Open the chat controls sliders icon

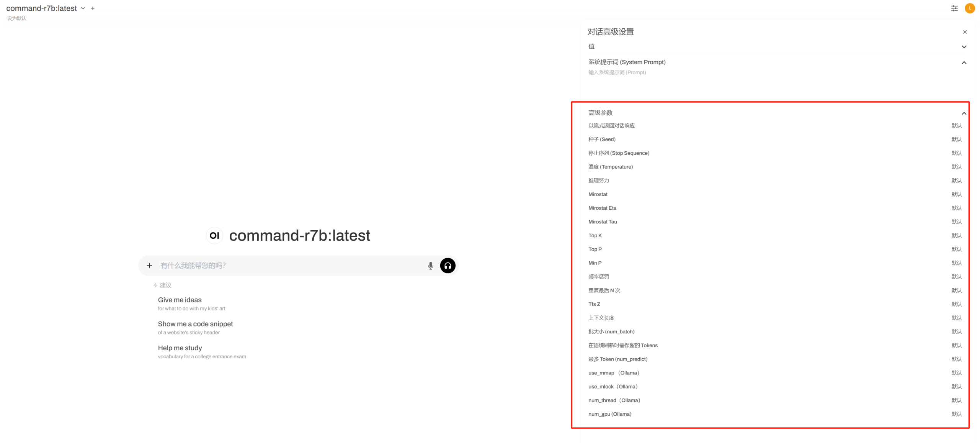pos(954,8)
